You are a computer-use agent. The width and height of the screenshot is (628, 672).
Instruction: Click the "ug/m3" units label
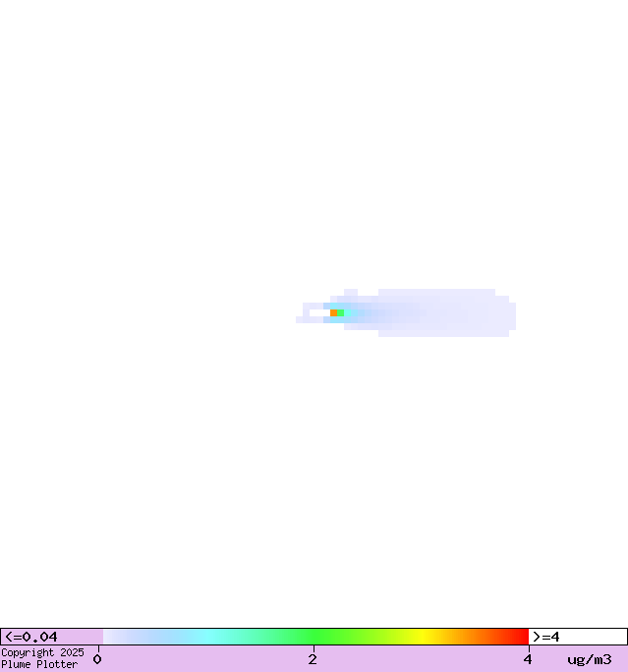pyautogui.click(x=590, y=659)
